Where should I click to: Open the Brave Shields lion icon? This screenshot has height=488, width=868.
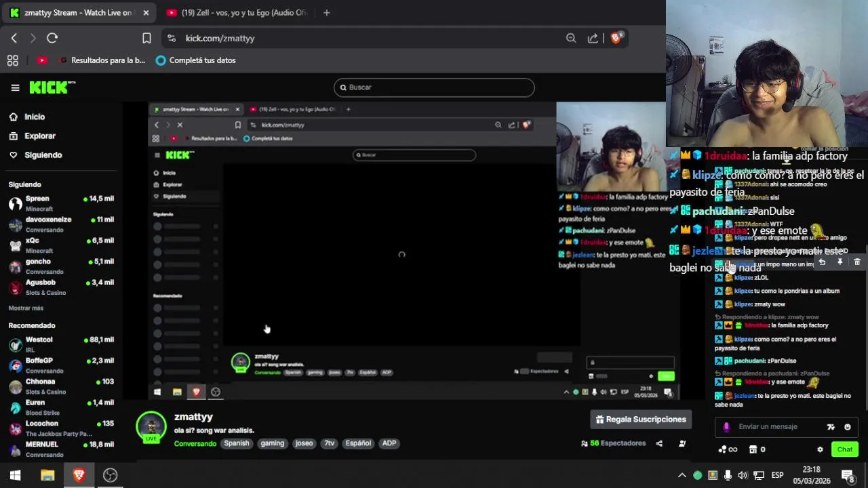(x=616, y=38)
